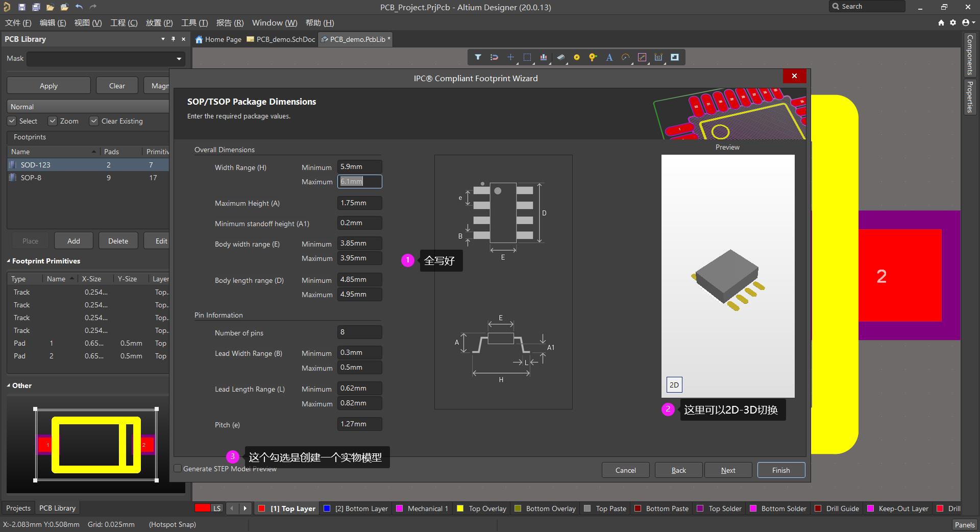The image size is (980, 532).
Task: Click the Align objects bar chart icon
Action: point(544,57)
